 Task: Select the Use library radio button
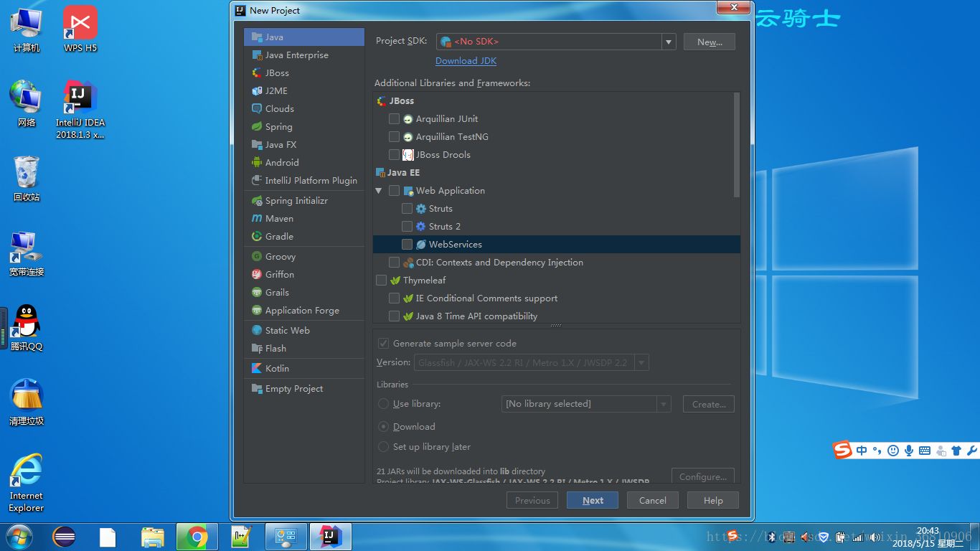click(384, 404)
